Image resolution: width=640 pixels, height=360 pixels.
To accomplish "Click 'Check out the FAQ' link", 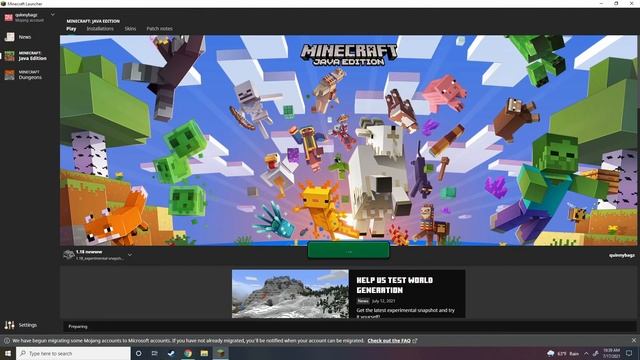I will 389,340.
